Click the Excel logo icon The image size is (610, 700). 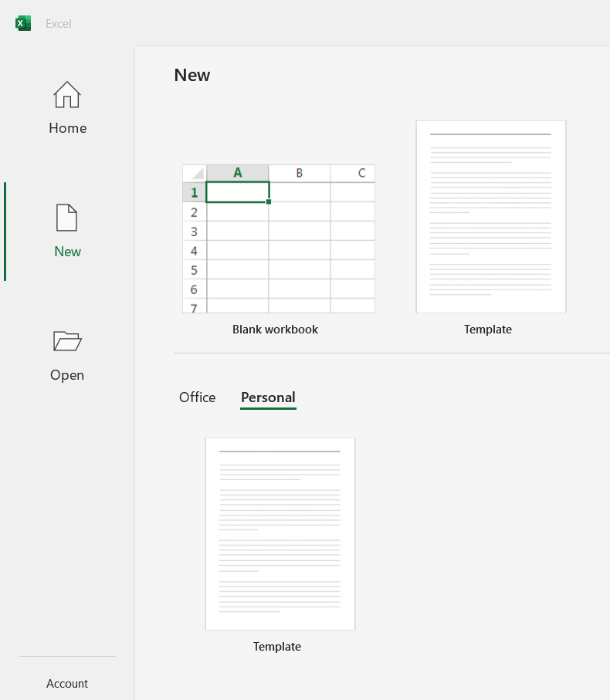(x=23, y=23)
